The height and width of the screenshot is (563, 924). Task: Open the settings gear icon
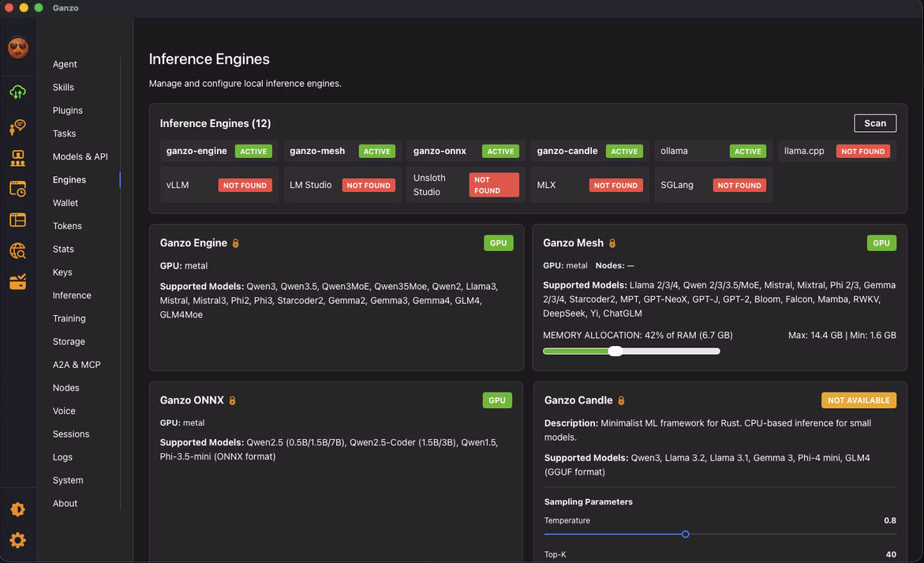pos(17,540)
